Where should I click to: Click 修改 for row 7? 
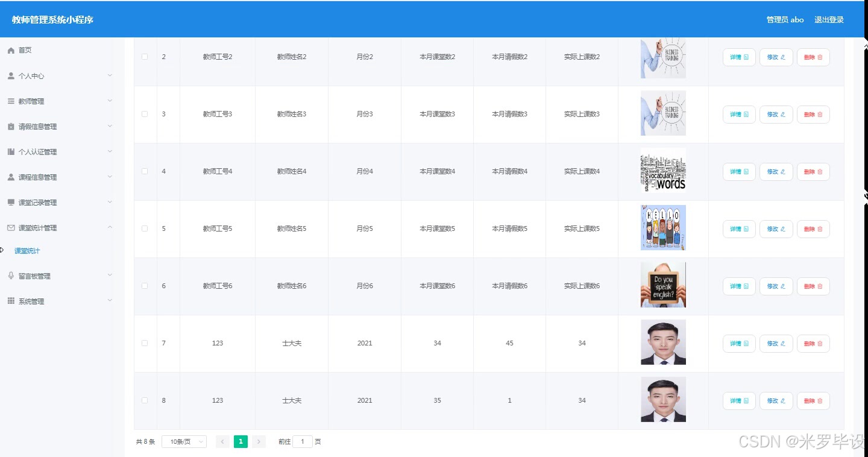[776, 344]
